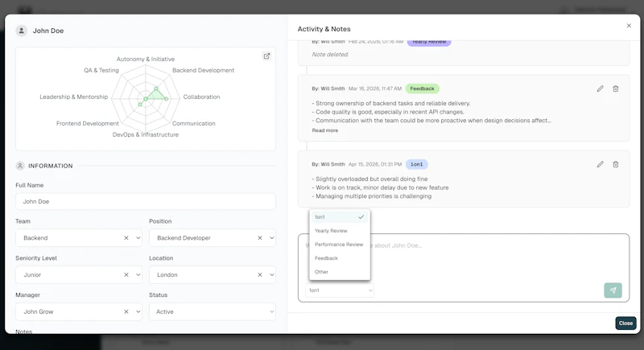This screenshot has height=350, width=644.
Task: Open radar chart in expanded view icon
Action: coord(266,56)
